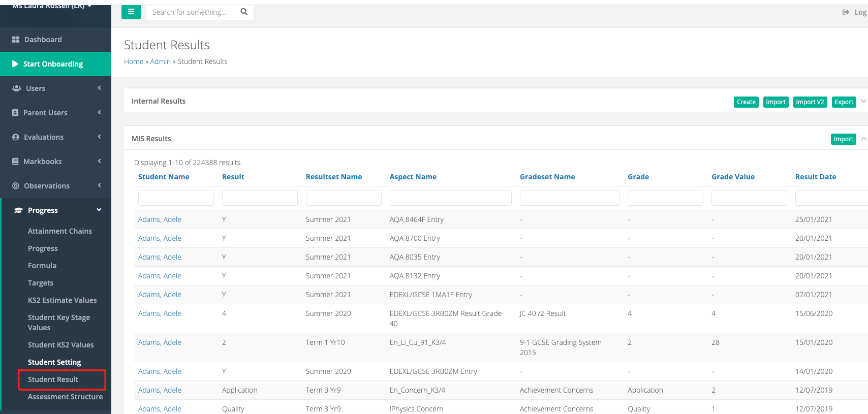Open the Formula sidebar item

[42, 266]
